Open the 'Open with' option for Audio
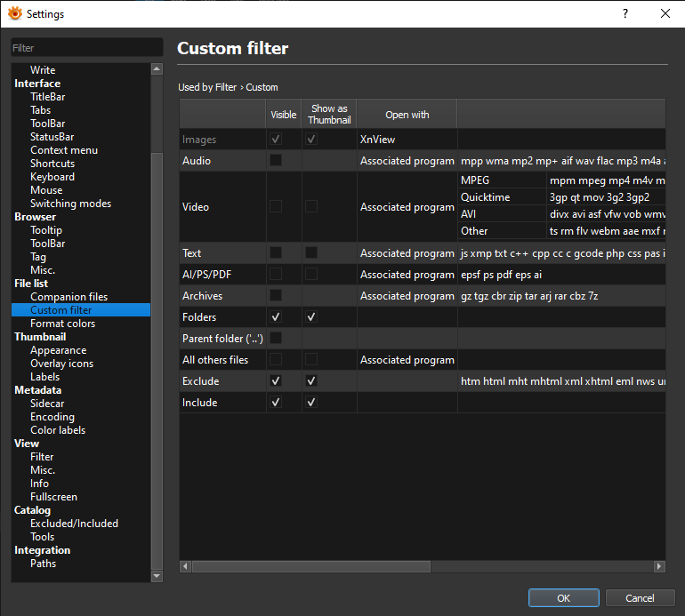The width and height of the screenshot is (685, 616). tap(407, 161)
